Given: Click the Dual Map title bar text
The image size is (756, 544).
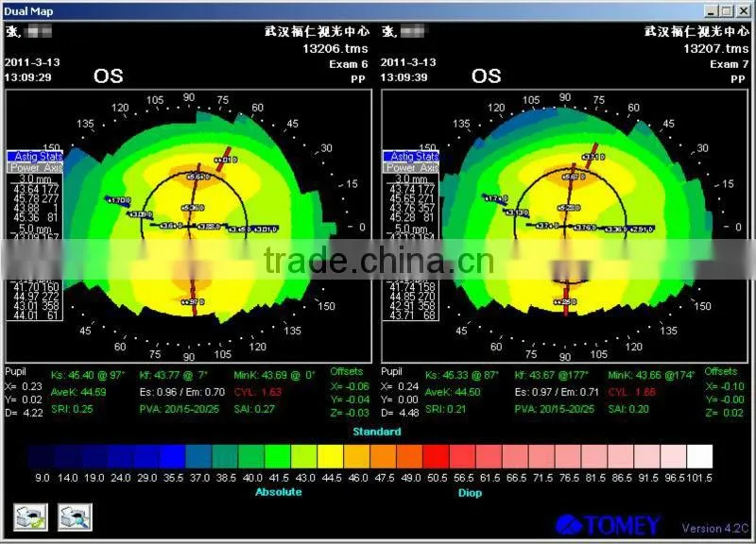Looking at the screenshot, I should click(28, 11).
